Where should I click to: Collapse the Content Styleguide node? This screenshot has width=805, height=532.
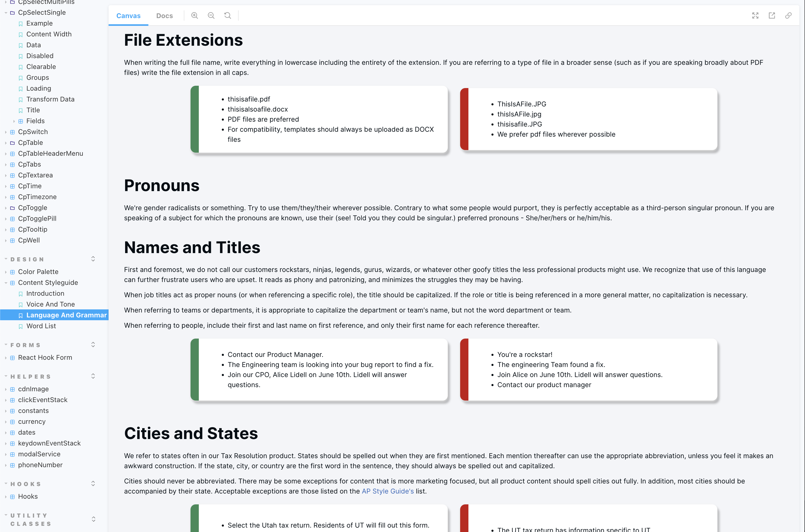coord(6,283)
